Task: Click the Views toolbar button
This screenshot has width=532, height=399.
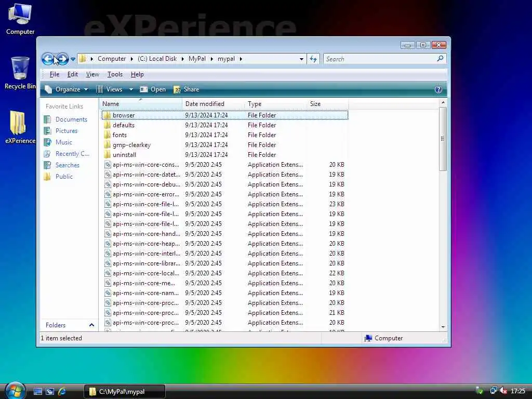Action: pyautogui.click(x=109, y=89)
